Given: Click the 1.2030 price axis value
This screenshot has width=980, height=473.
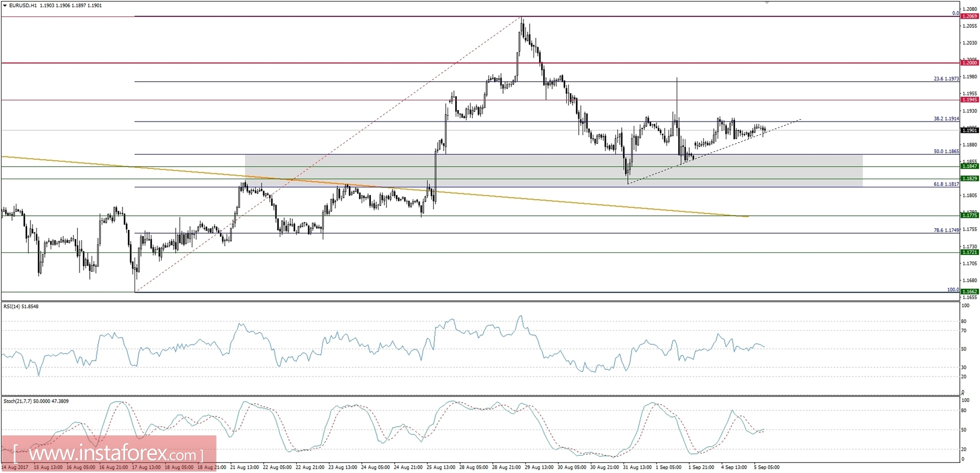Looking at the screenshot, I should pos(970,43).
